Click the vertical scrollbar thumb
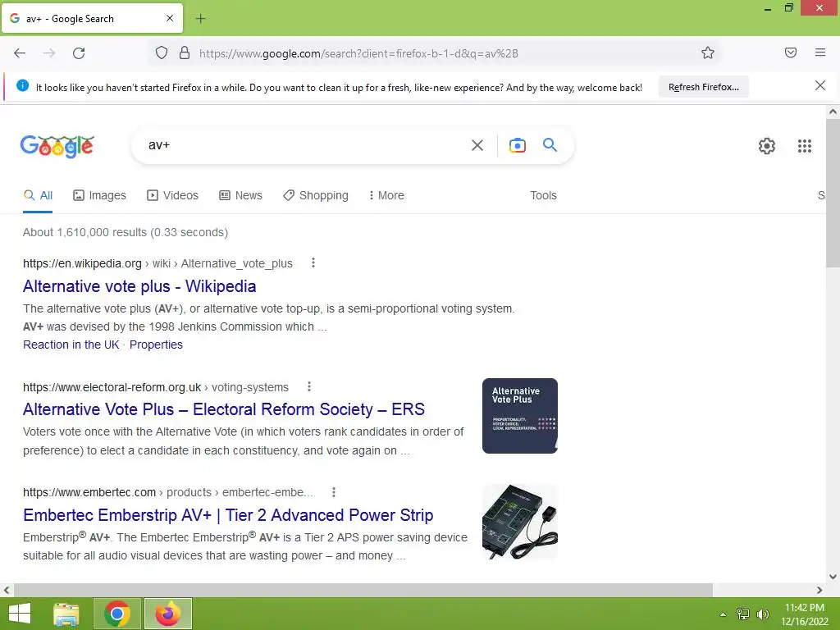The image size is (840, 630). pos(833,193)
